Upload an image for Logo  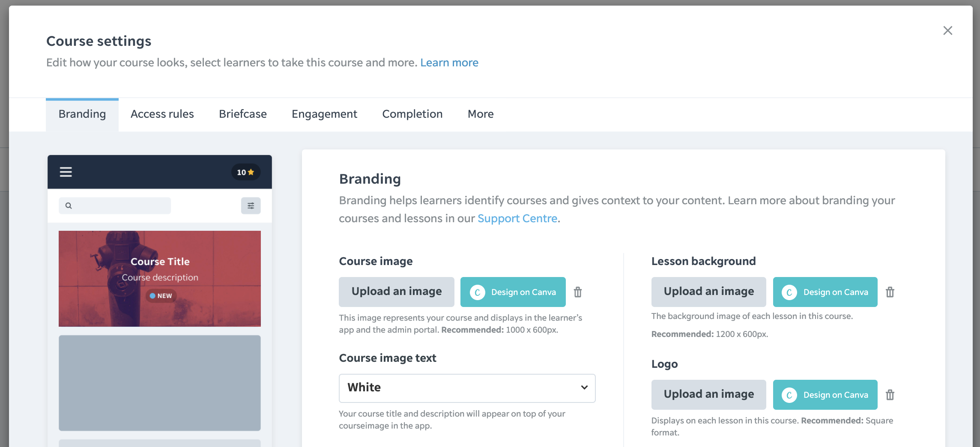pyautogui.click(x=709, y=395)
